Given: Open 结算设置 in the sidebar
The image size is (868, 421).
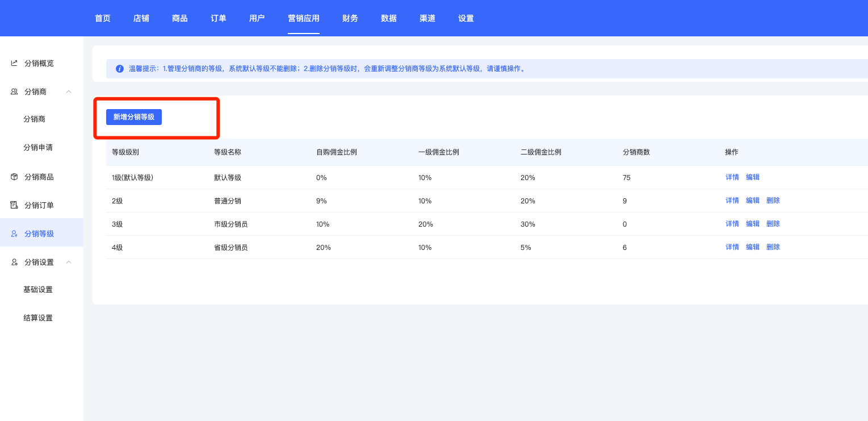Looking at the screenshot, I should [38, 318].
